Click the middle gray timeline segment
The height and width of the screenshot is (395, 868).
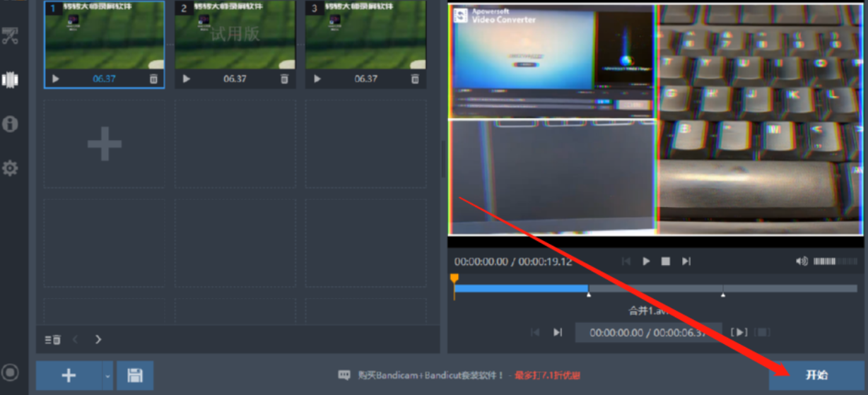[x=655, y=288]
